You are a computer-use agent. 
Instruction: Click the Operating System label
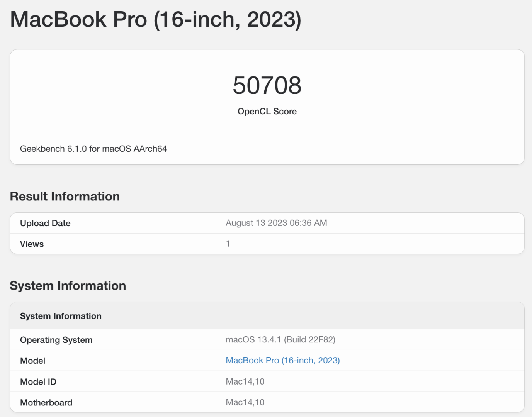[x=56, y=340]
